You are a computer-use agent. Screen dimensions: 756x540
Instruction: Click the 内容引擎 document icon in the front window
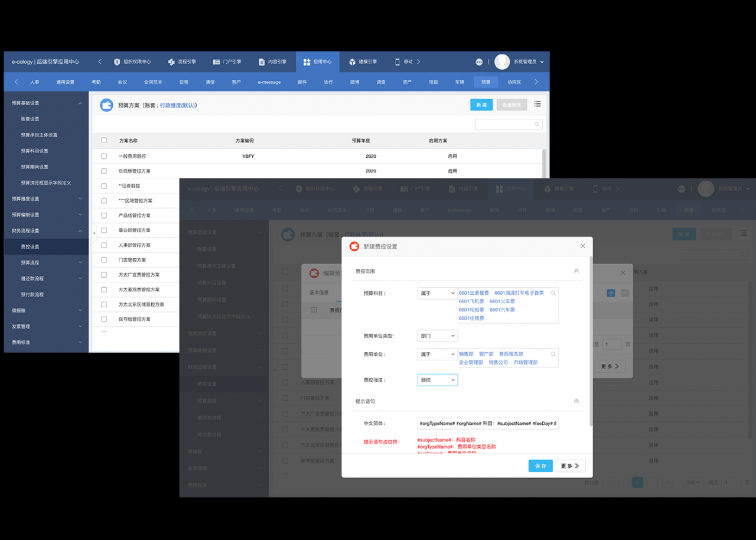[x=262, y=61]
